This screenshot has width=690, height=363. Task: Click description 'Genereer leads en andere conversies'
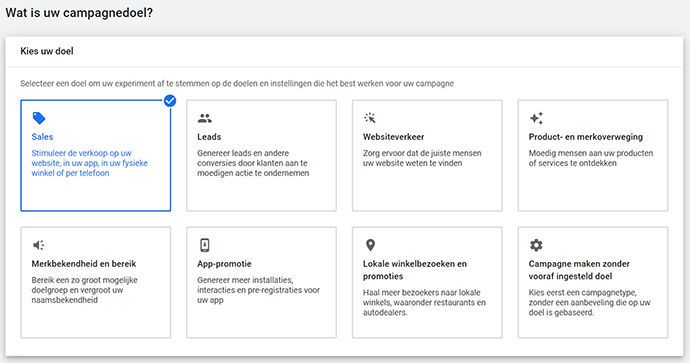tap(253, 163)
